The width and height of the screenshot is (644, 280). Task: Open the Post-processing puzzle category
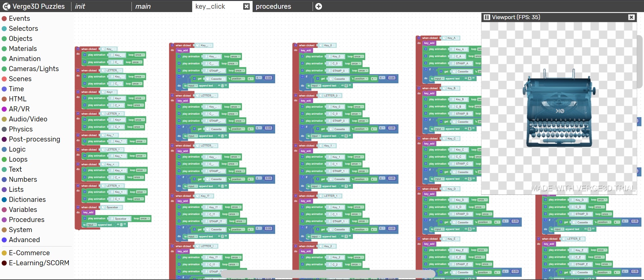(x=35, y=139)
